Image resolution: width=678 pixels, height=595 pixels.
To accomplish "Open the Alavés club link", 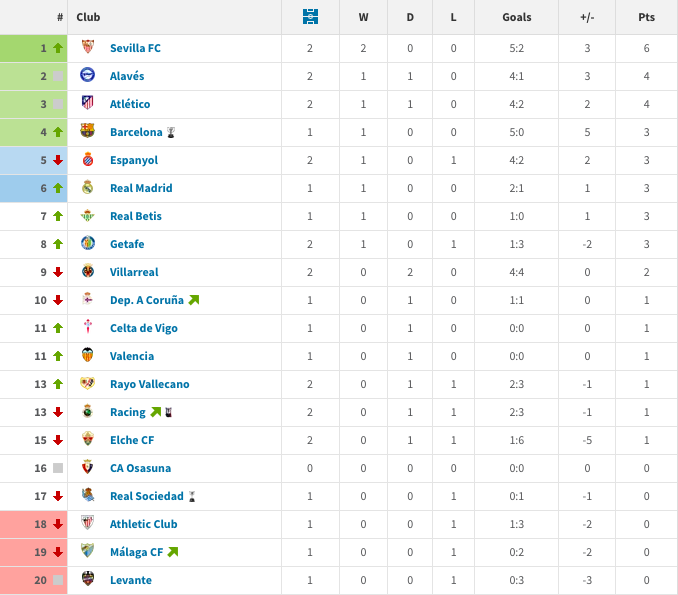I will tap(127, 76).
